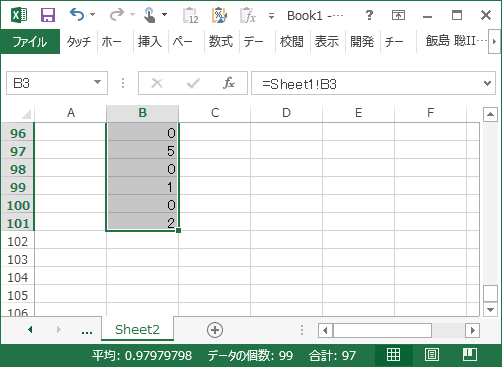The height and width of the screenshot is (367, 502).
Task: Toggle touch/mouse mode icon
Action: click(149, 15)
